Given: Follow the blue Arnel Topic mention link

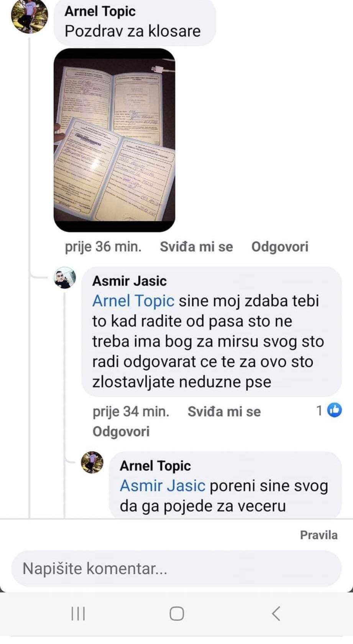Looking at the screenshot, I should 133,301.
